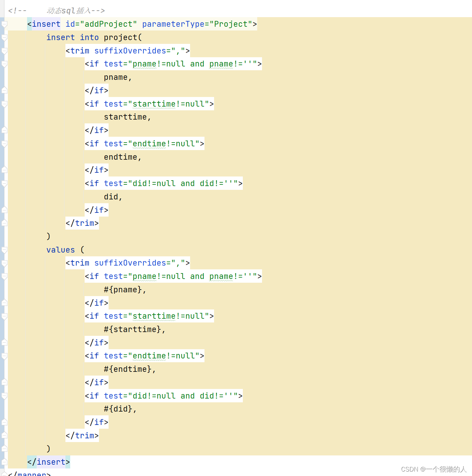The width and height of the screenshot is (472, 476).
Task: Fold the starttime if-block above 'starttime,' line
Action: click(x=4, y=104)
